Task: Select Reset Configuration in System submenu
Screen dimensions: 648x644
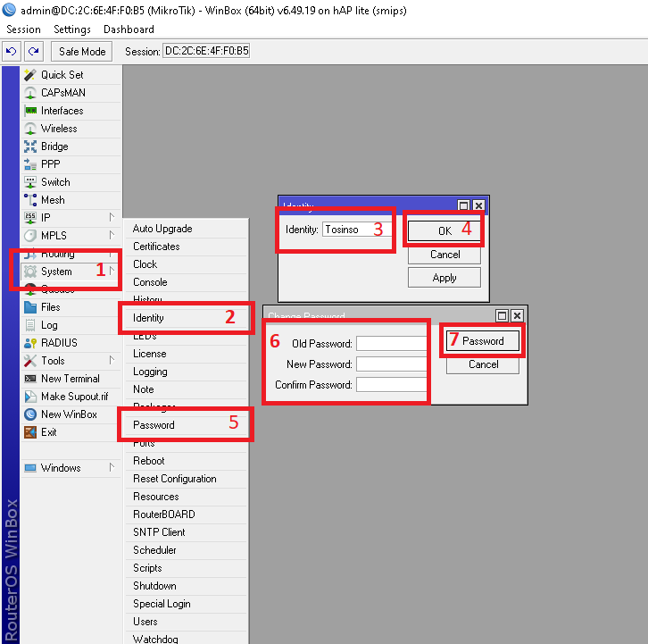Action: (174, 479)
